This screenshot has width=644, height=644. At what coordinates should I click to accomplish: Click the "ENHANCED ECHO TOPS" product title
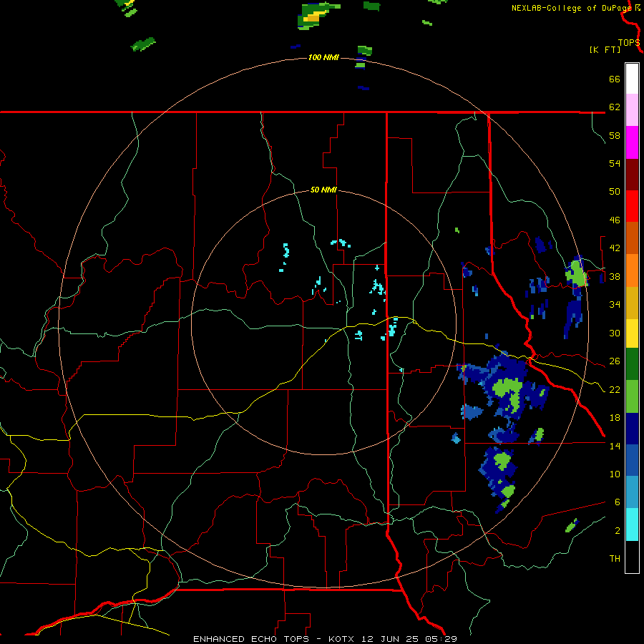coord(251,639)
